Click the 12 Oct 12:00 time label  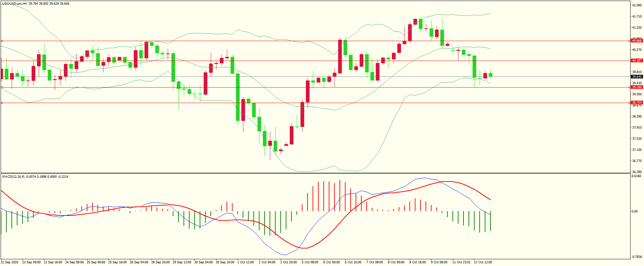483,262
